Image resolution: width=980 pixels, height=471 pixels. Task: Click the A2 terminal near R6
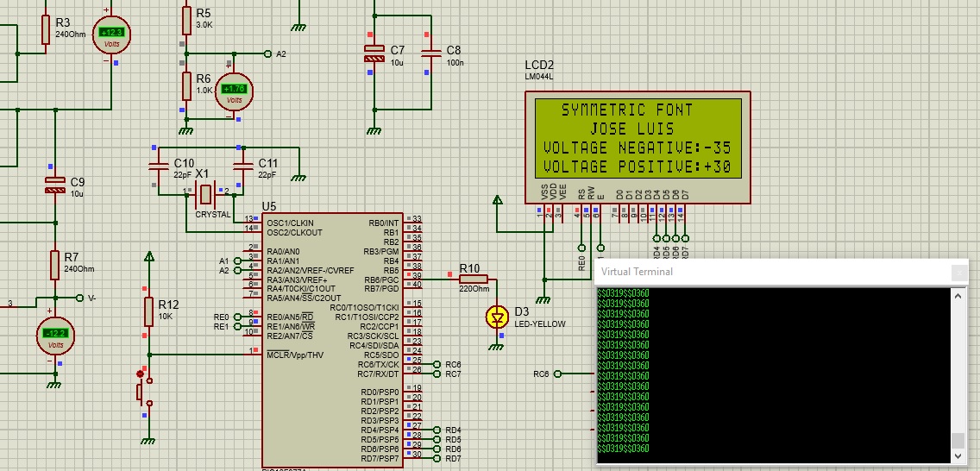pos(267,53)
